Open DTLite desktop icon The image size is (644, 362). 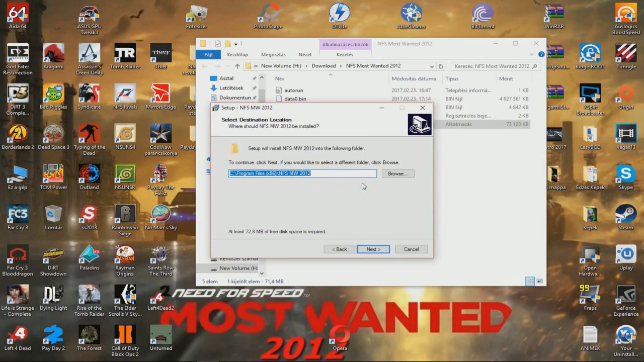[x=340, y=17]
